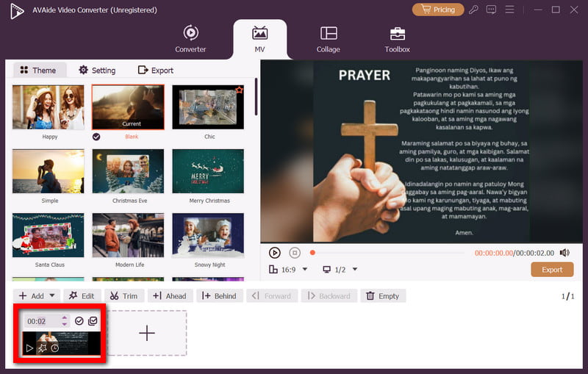This screenshot has height=374, width=588.
Task: Click the checkmark under the Blank theme
Action: [x=96, y=137]
